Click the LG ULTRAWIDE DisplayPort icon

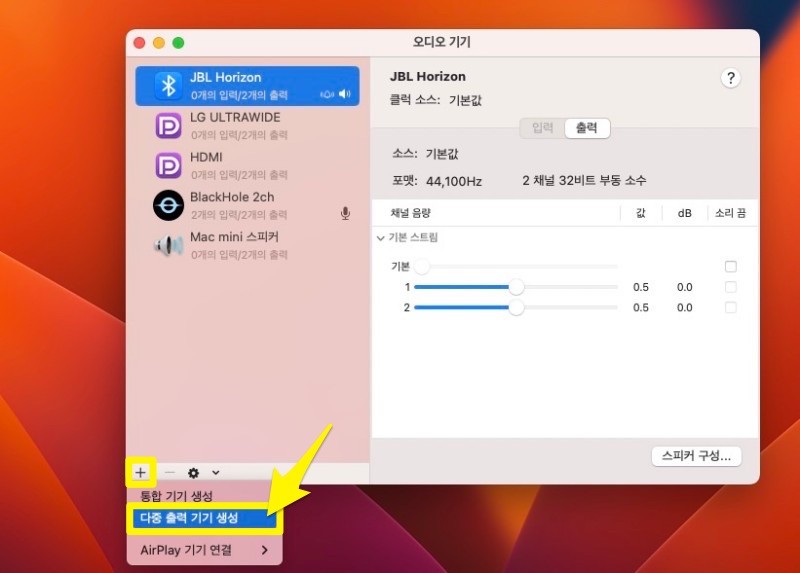168,126
